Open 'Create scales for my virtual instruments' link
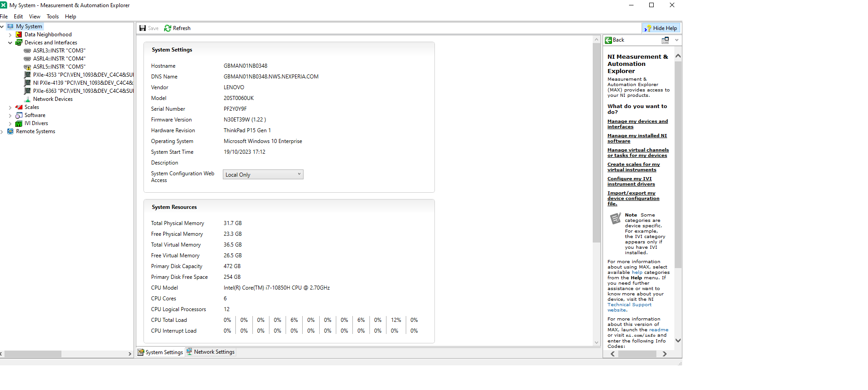This screenshot has width=868, height=390. click(634, 167)
